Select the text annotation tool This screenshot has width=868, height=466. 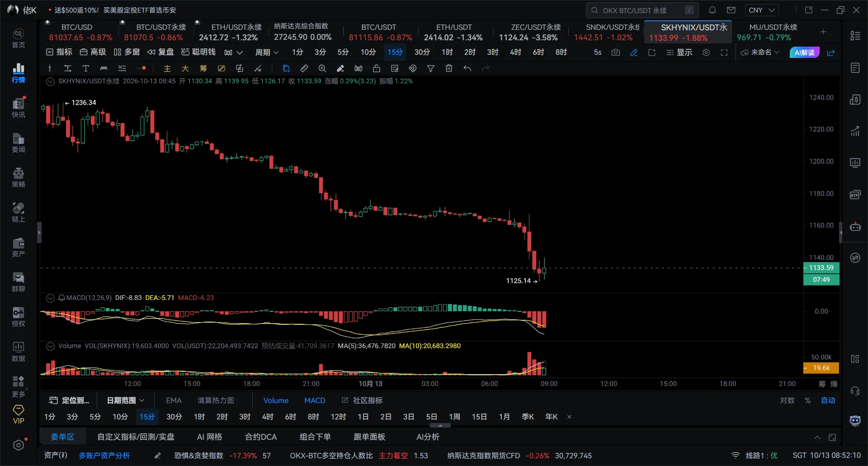click(x=85, y=68)
